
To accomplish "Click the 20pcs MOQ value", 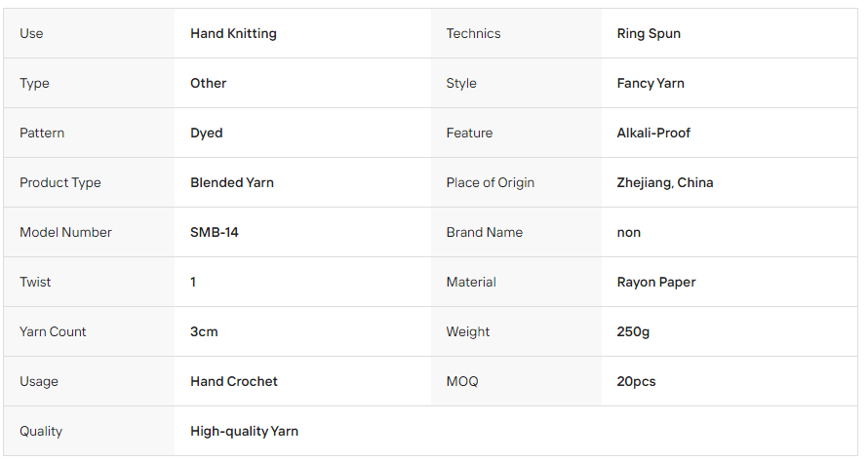I will (636, 381).
